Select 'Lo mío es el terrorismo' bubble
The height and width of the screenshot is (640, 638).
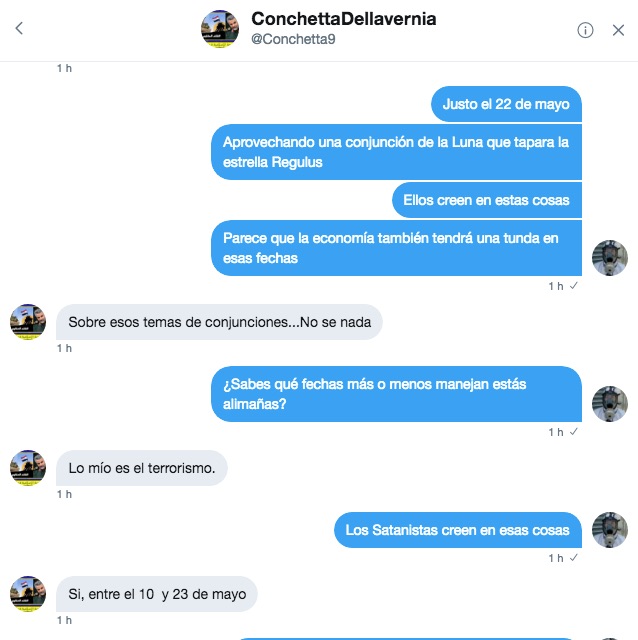point(142,468)
